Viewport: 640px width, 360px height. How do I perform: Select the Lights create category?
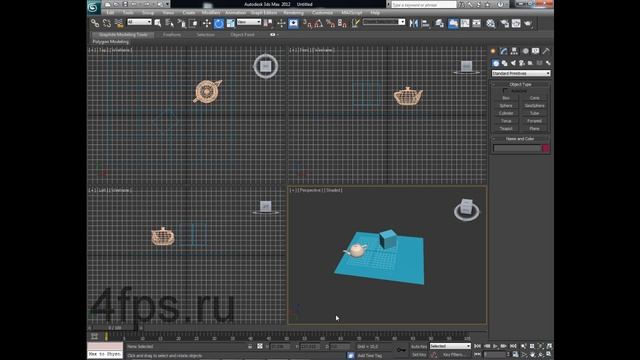coord(513,63)
